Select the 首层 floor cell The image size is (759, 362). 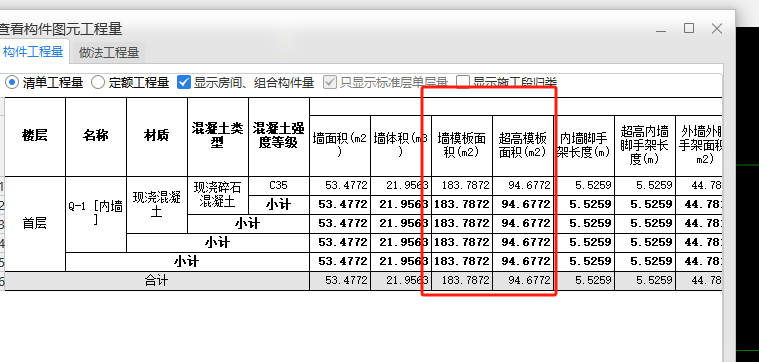pos(35,224)
